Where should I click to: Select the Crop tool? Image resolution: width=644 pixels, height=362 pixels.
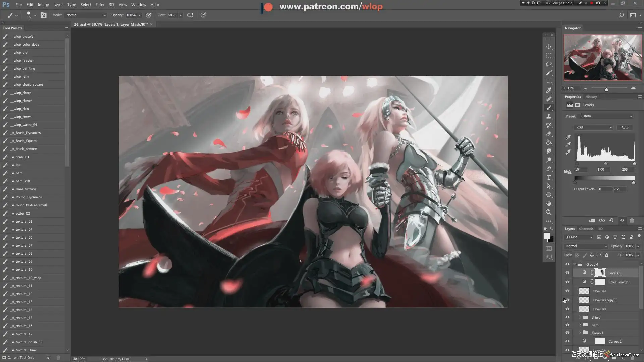(x=549, y=81)
